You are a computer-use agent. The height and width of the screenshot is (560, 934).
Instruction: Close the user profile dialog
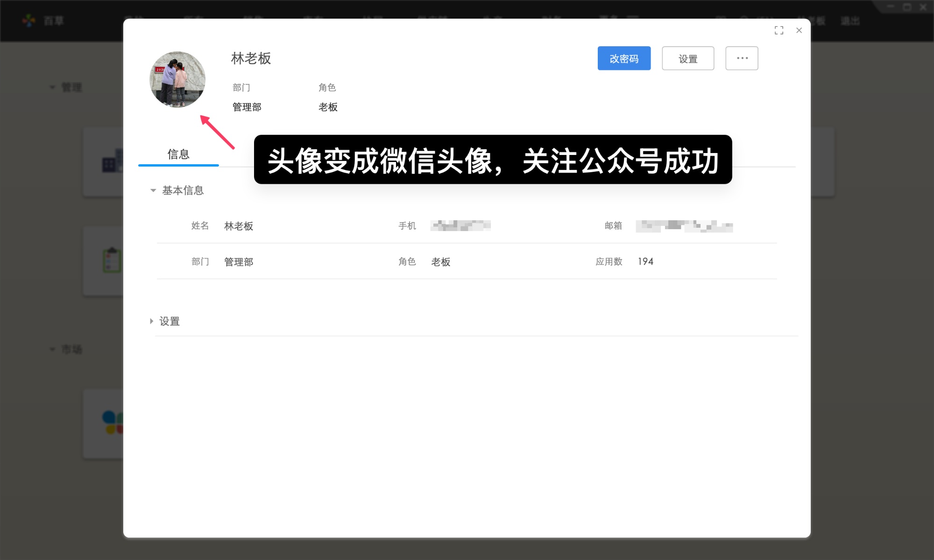pyautogui.click(x=799, y=30)
